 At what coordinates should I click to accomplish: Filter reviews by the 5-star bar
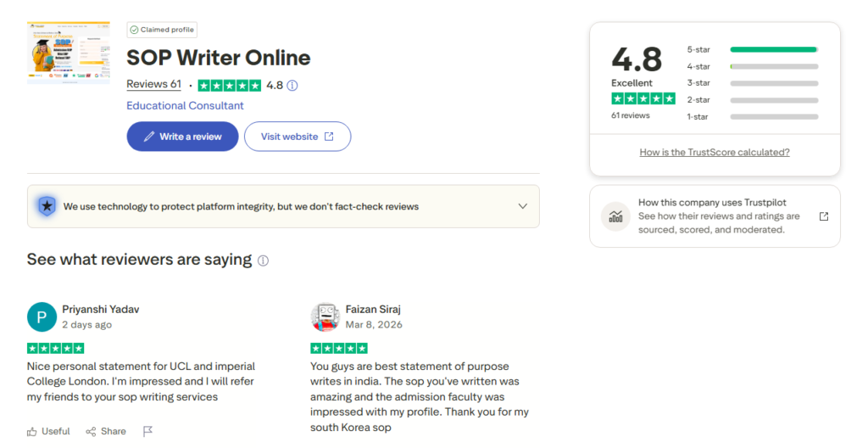tap(773, 49)
